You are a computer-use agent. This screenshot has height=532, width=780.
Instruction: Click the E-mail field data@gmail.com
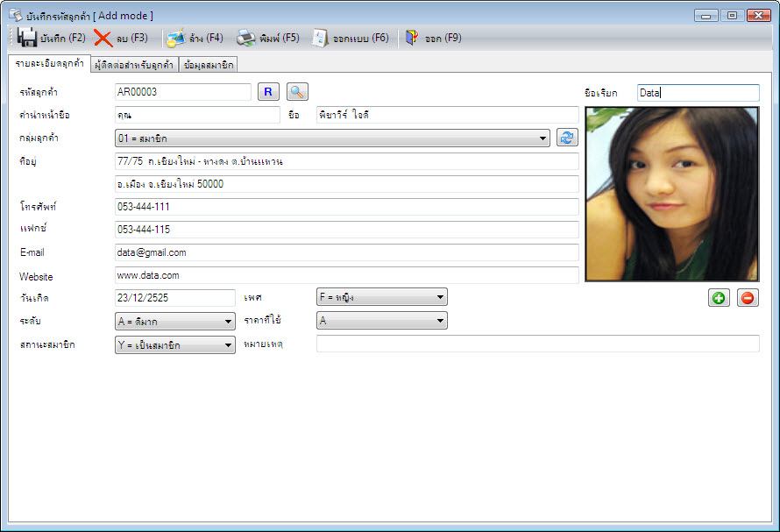pyautogui.click(x=347, y=252)
